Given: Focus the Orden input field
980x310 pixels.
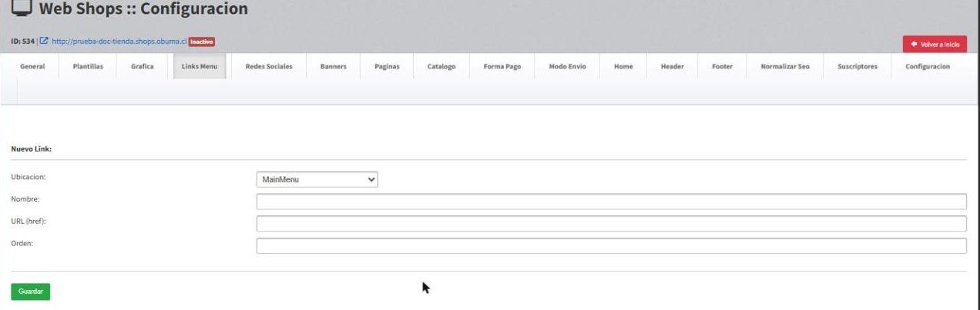Looking at the screenshot, I should [x=612, y=246].
